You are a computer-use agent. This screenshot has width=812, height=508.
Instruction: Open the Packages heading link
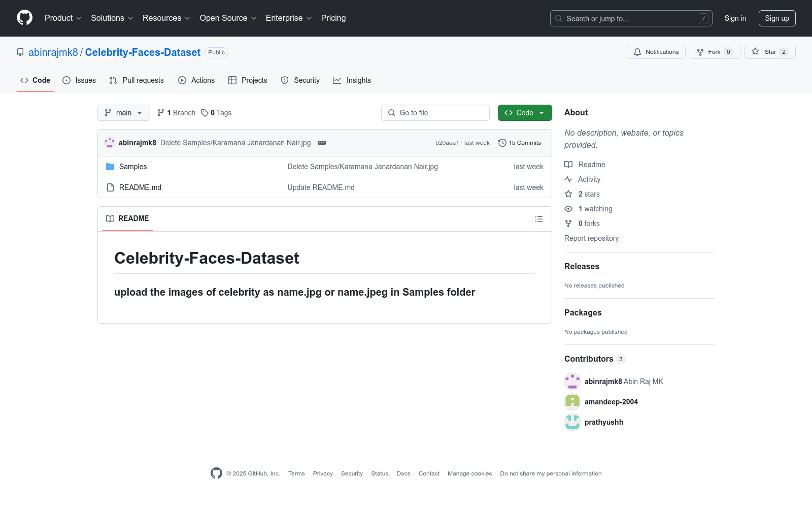583,312
